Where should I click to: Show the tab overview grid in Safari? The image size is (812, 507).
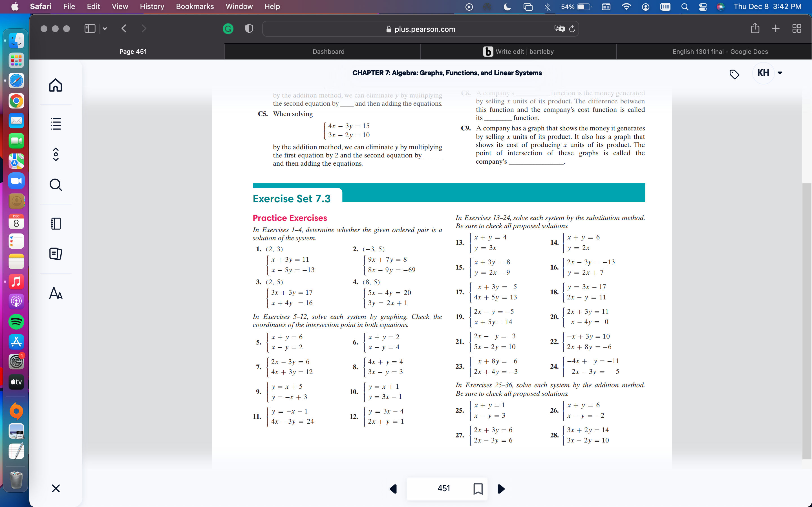796,28
